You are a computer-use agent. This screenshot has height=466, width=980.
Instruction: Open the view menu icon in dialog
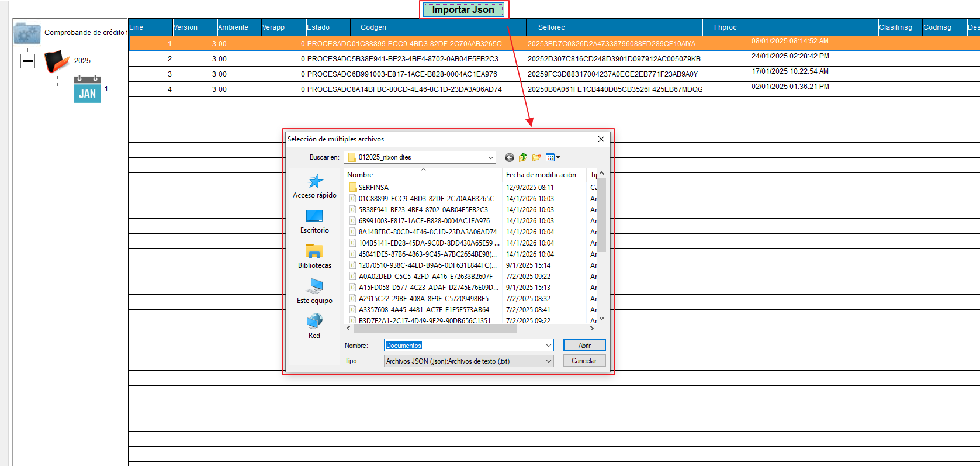(552, 157)
